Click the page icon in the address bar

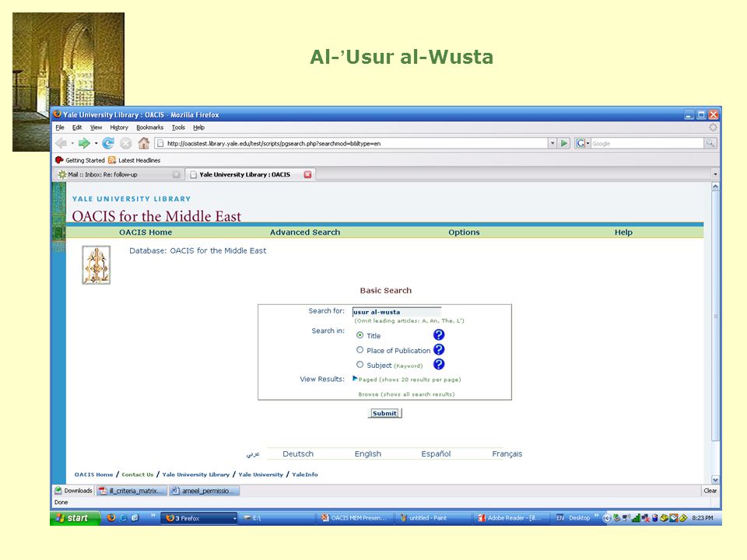click(x=160, y=143)
